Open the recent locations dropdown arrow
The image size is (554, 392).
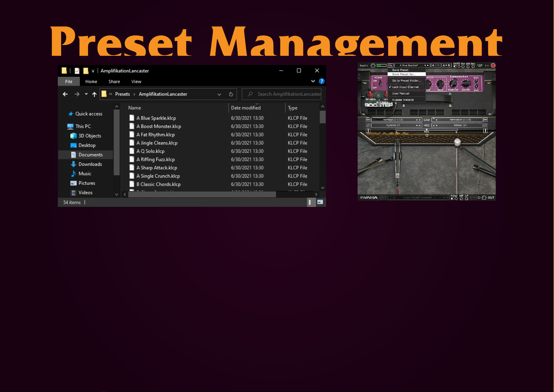coord(86,94)
